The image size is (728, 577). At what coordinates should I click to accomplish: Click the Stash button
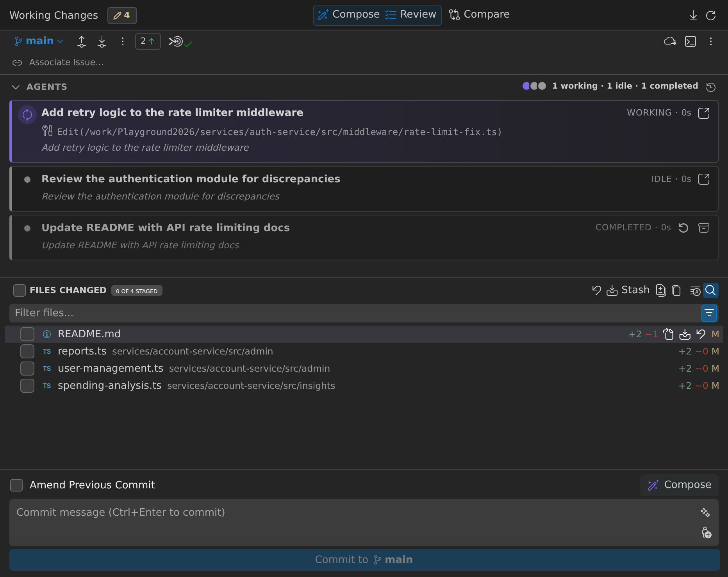(x=628, y=290)
